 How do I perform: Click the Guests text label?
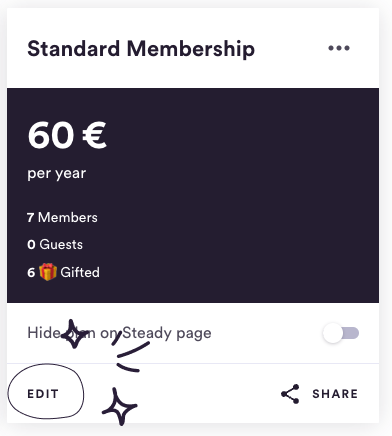(61, 244)
